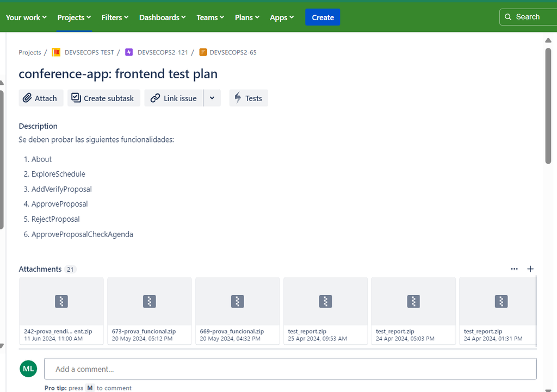Click the Add a comment field
The image size is (557, 392).
coord(290,369)
